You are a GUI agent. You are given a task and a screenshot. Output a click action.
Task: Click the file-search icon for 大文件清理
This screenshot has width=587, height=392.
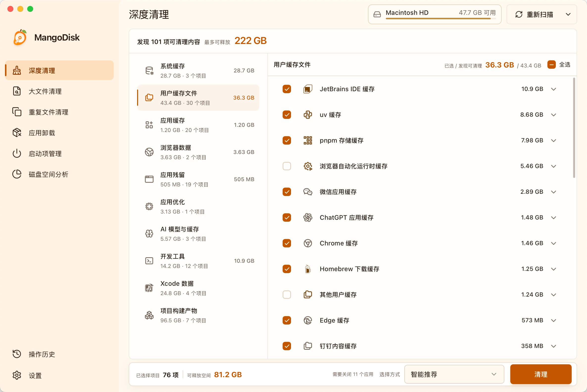click(x=17, y=91)
